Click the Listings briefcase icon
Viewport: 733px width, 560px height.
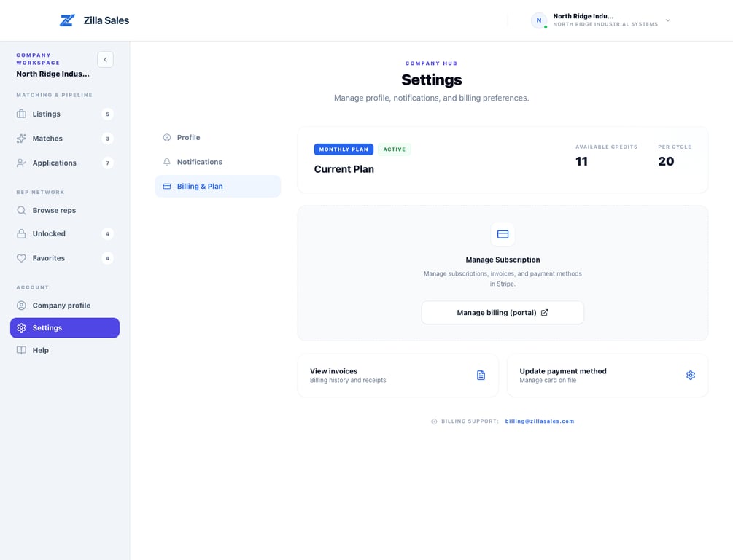21,114
